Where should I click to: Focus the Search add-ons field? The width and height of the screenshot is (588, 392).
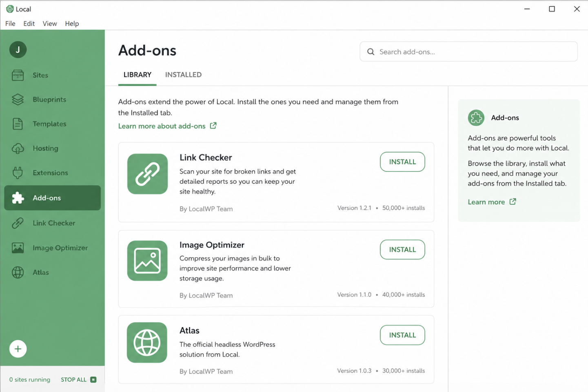[x=468, y=52]
